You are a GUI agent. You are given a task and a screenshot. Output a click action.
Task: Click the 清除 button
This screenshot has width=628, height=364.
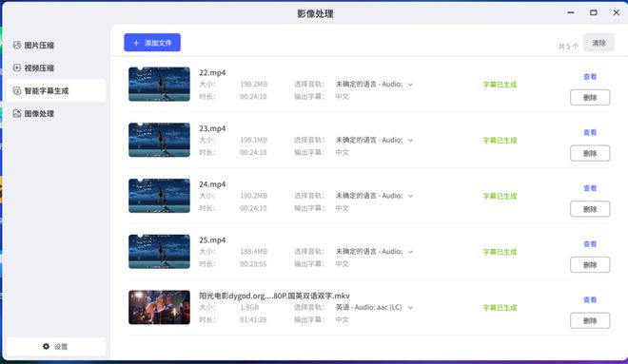tap(599, 43)
